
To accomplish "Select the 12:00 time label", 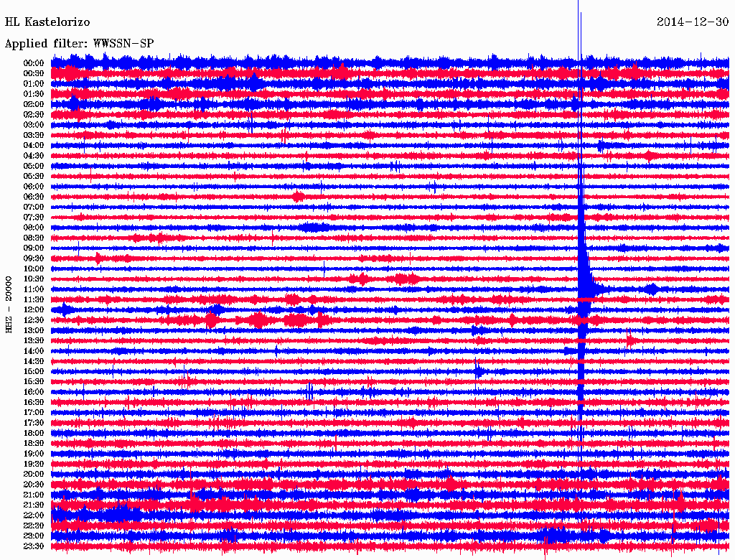I will click(34, 310).
